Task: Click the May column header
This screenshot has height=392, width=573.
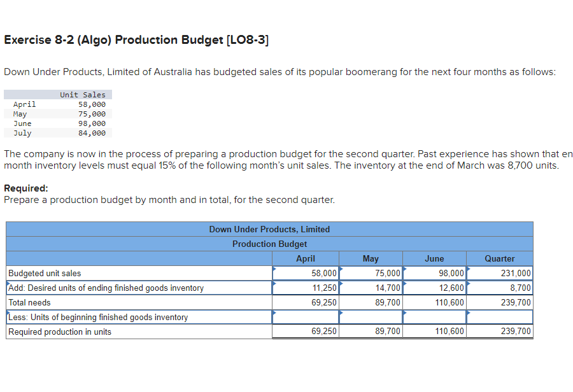Action: [x=371, y=258]
